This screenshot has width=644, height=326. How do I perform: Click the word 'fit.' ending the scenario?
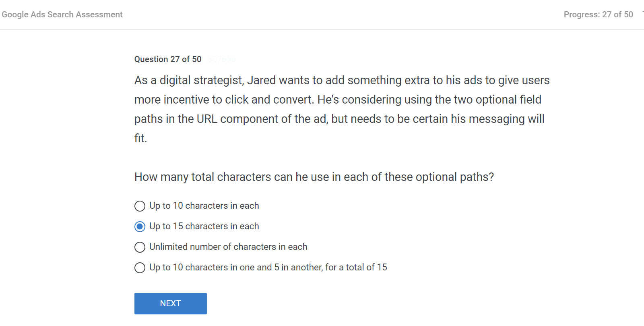140,138
